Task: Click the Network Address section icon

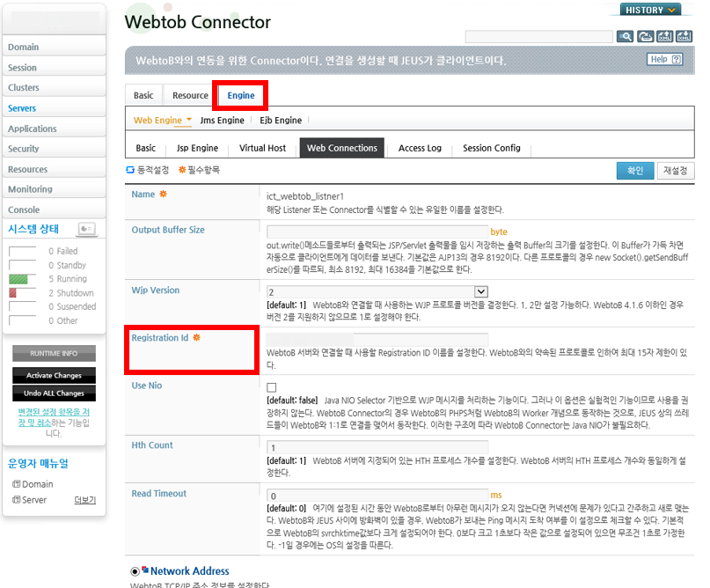Action: 145,570
